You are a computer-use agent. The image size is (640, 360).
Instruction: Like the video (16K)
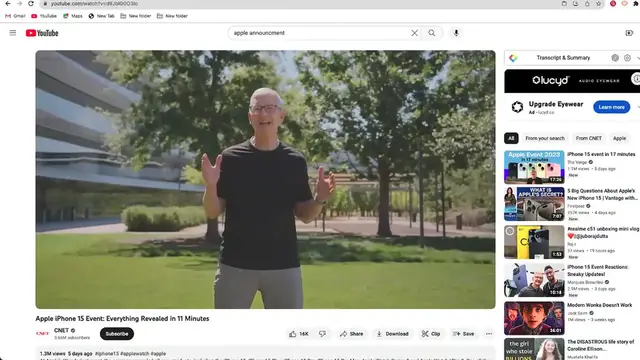tap(299, 334)
